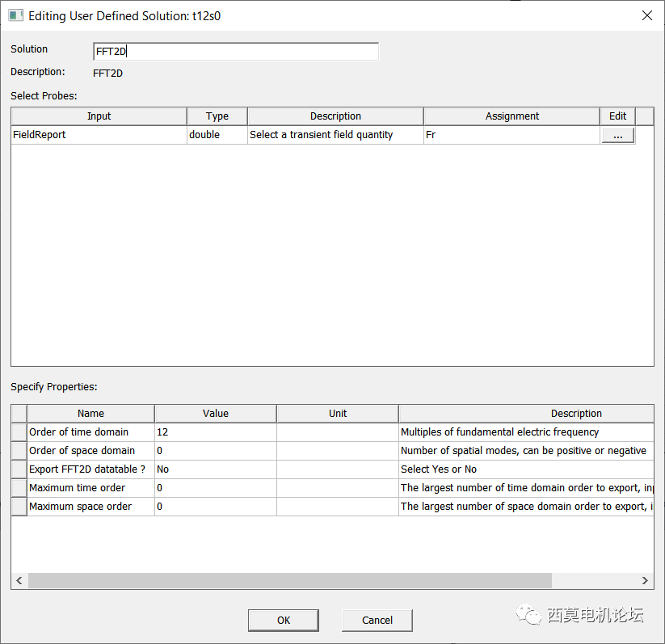Open the FieldReport edit "..." button
The width and height of the screenshot is (665, 644).
click(x=617, y=135)
